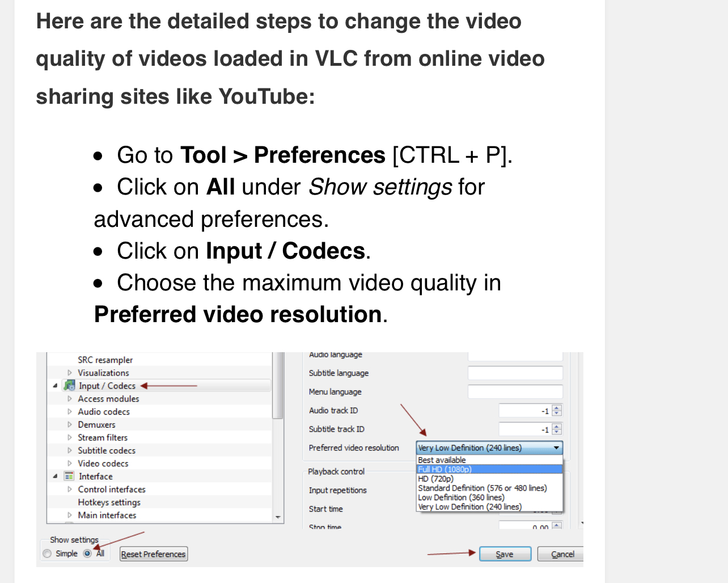
Task: Click the Save button
Action: 505,554
